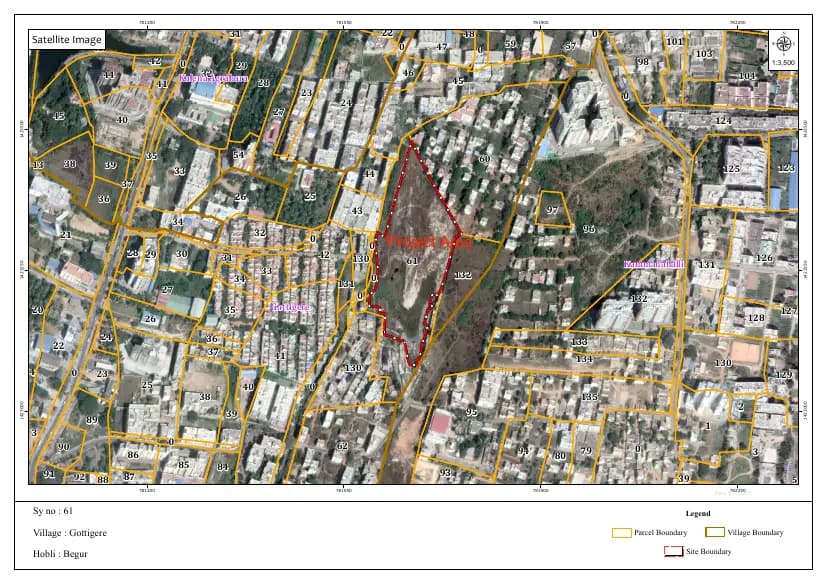
Task: Click parcel number 62 on the map
Action: coord(342,446)
